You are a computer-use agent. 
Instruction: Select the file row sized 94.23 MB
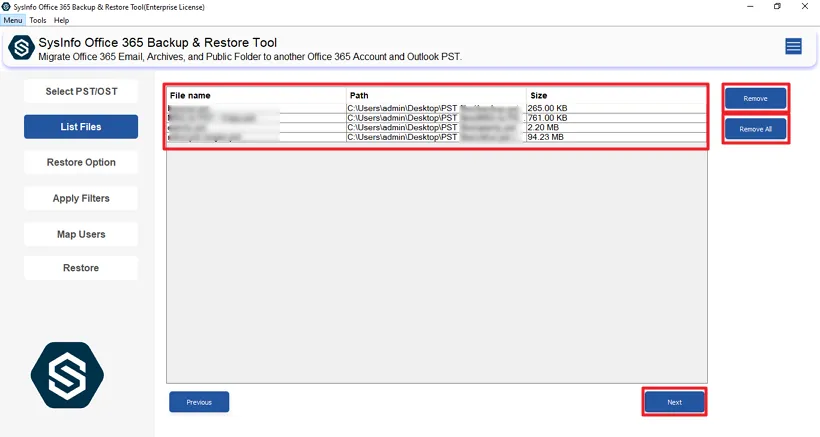pyautogui.click(x=437, y=137)
